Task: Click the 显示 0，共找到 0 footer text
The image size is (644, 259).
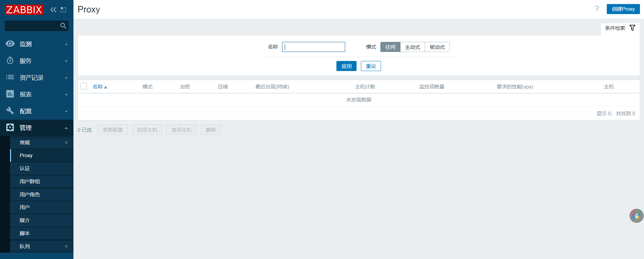Action: click(616, 114)
